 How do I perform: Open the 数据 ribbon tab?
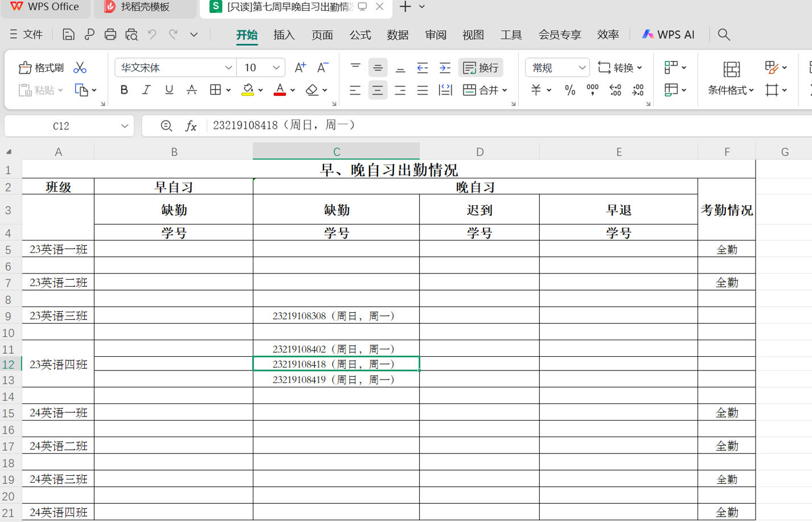397,35
